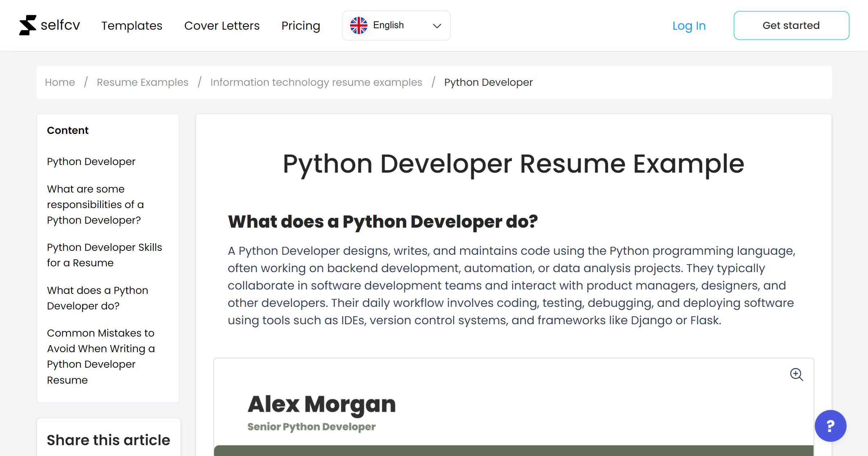Open the Pricing menu item

pos(301,26)
